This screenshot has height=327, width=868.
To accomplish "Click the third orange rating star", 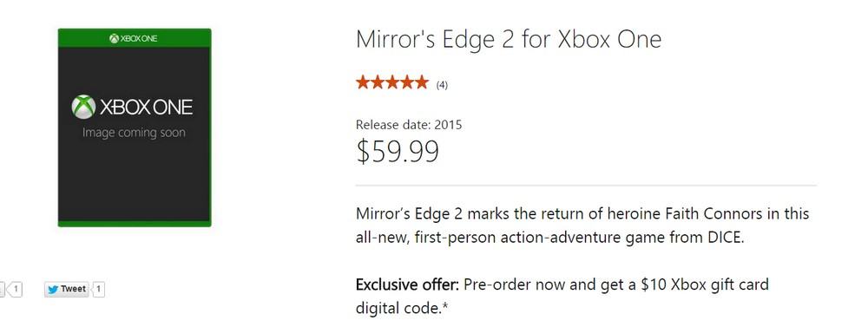I will click(392, 83).
